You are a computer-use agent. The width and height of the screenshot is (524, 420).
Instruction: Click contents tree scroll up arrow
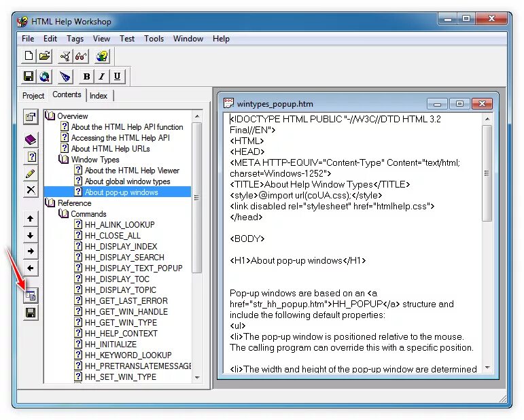tap(197, 116)
